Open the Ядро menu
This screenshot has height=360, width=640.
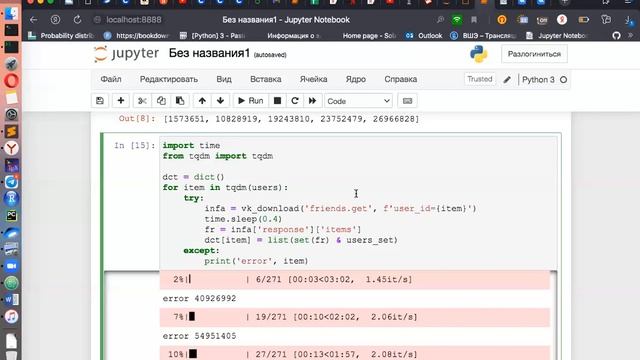click(x=356, y=79)
